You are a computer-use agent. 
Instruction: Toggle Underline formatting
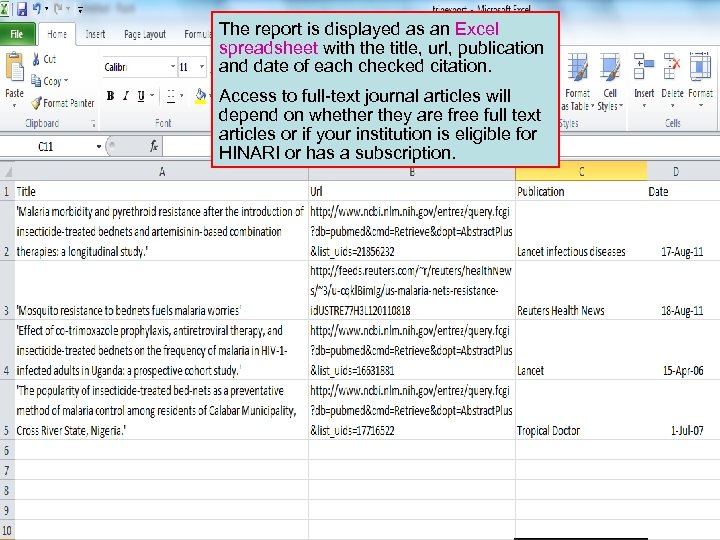(141, 96)
